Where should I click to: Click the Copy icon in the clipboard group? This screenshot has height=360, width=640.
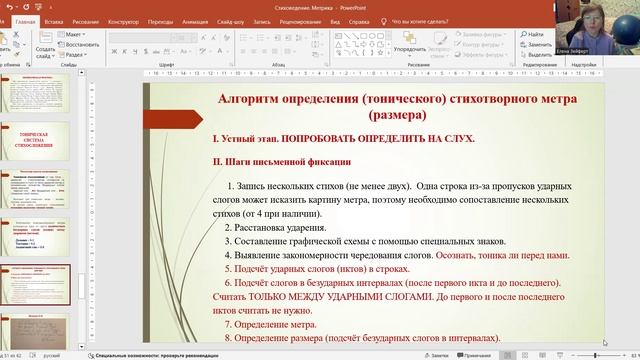pos(16,44)
